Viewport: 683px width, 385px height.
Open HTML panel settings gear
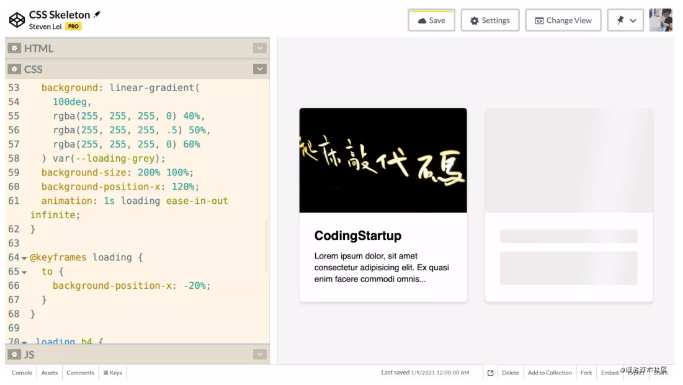tap(14, 48)
